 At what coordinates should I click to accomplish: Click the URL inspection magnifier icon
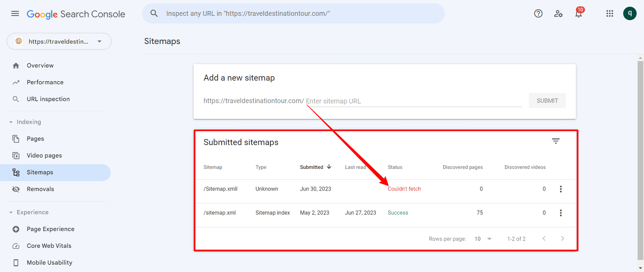(x=16, y=99)
